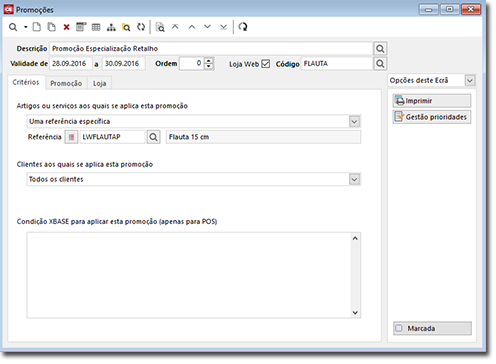Image resolution: width=496 pixels, height=364 pixels.
Task: Click into the Descrição text field
Action: click(x=211, y=49)
